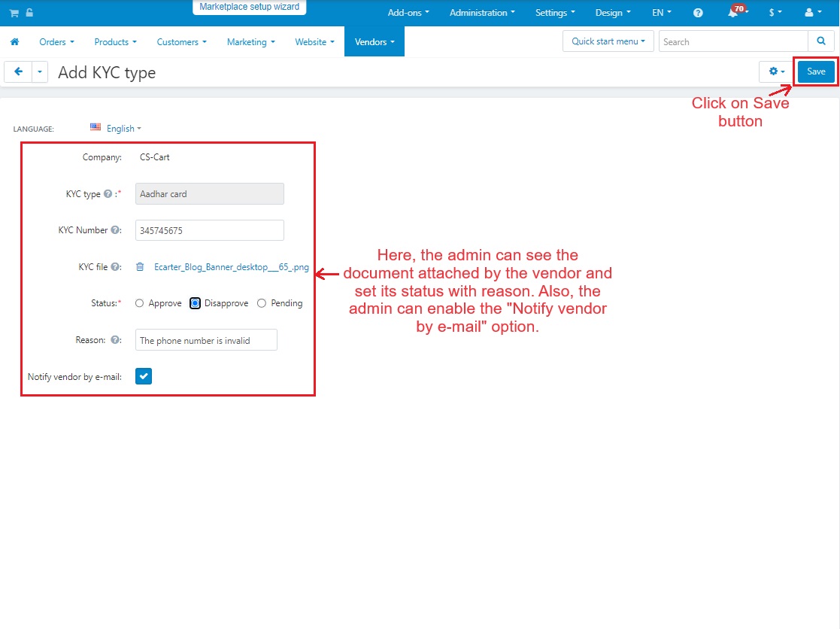The image size is (840, 629).
Task: Open the user account icon menu
Action: pos(813,12)
